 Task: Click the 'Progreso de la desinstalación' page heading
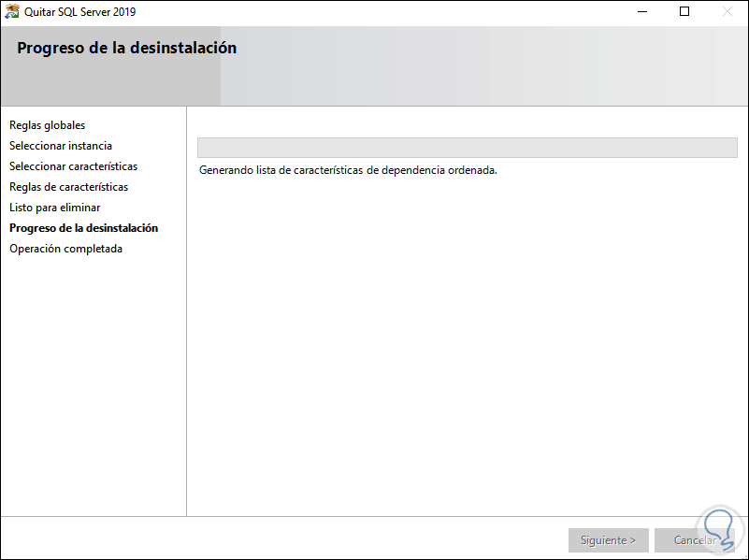pyautogui.click(x=126, y=48)
